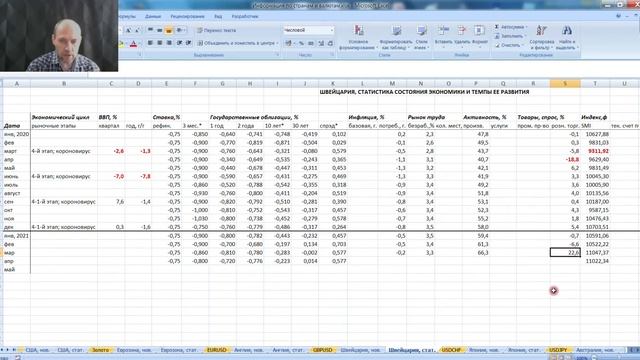This screenshot has height=360, width=640.
Task: Open Find & Select (Найти и выделить) binoculars
Action: (567, 38)
